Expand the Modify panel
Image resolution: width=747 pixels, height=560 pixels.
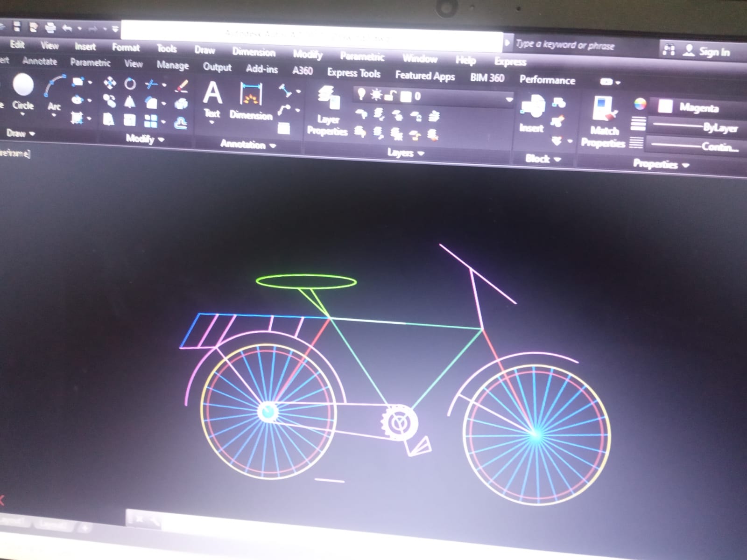pyautogui.click(x=145, y=139)
